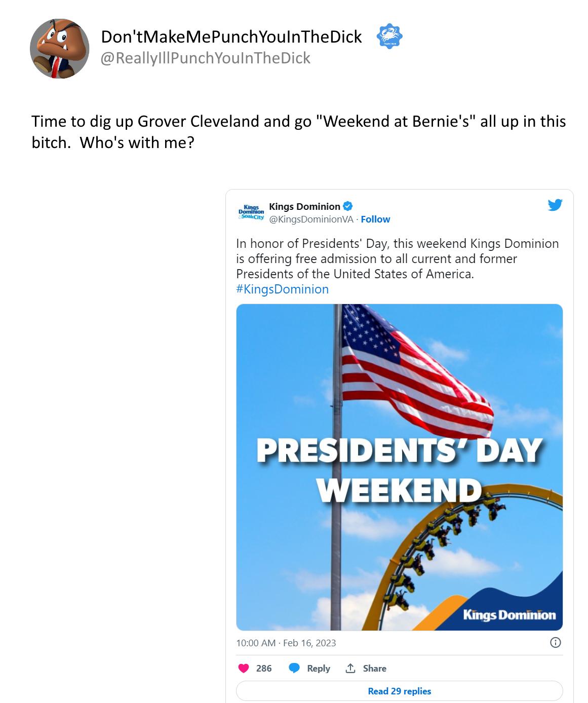Click Read 29 replies
This screenshot has width=588, height=703.
(x=400, y=691)
